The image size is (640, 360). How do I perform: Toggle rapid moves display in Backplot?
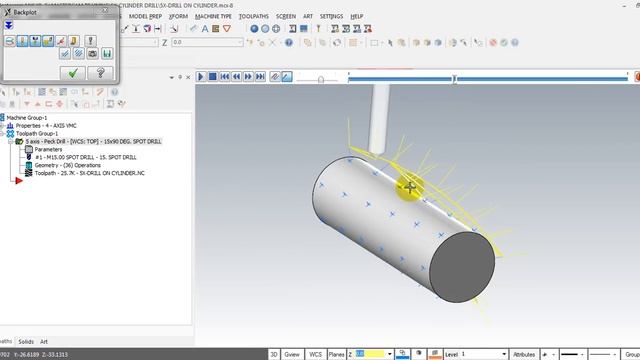(x=48, y=41)
